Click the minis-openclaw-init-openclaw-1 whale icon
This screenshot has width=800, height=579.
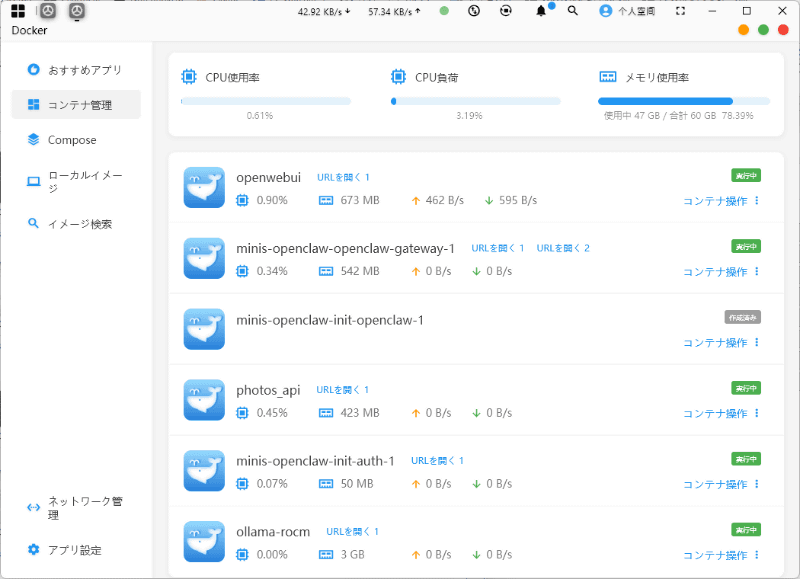pyautogui.click(x=204, y=329)
